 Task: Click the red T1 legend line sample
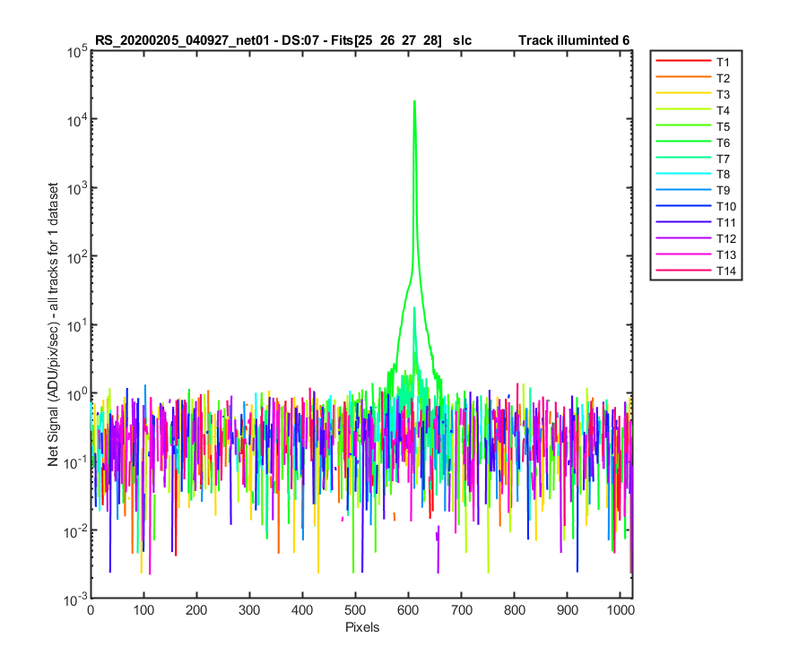(x=683, y=61)
